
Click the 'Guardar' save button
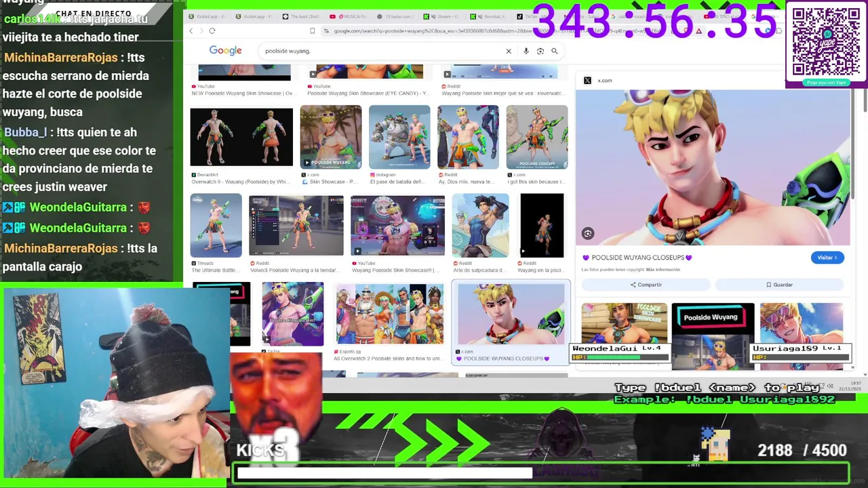click(x=779, y=285)
